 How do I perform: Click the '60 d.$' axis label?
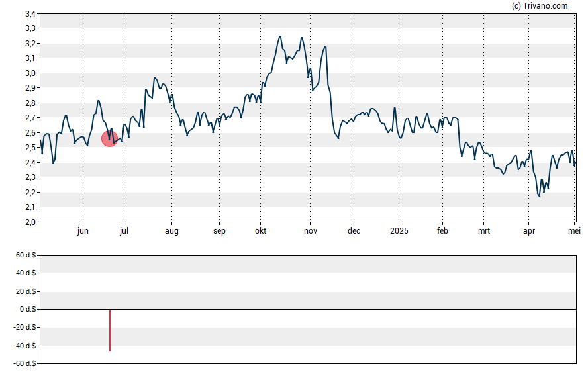click(26, 256)
